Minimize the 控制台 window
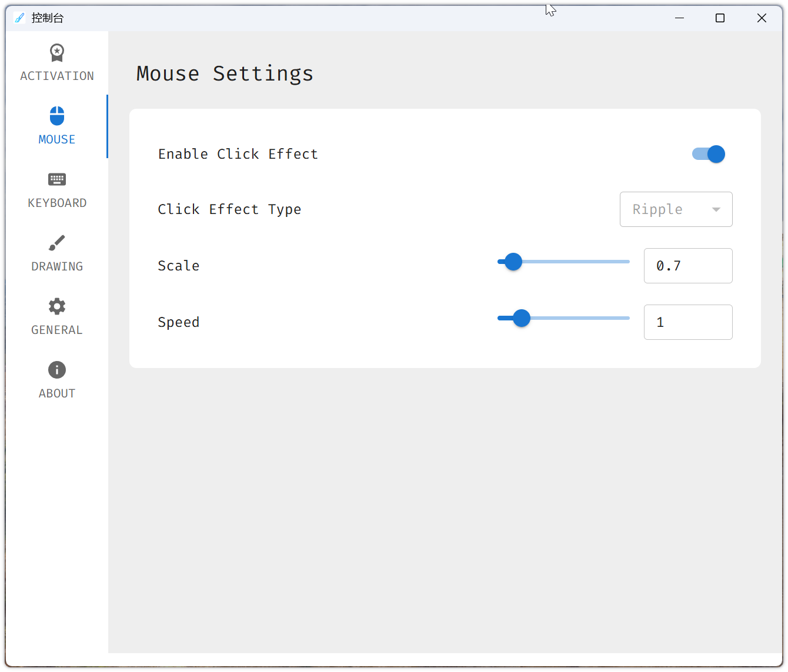This screenshot has height=672, width=788. [x=679, y=18]
